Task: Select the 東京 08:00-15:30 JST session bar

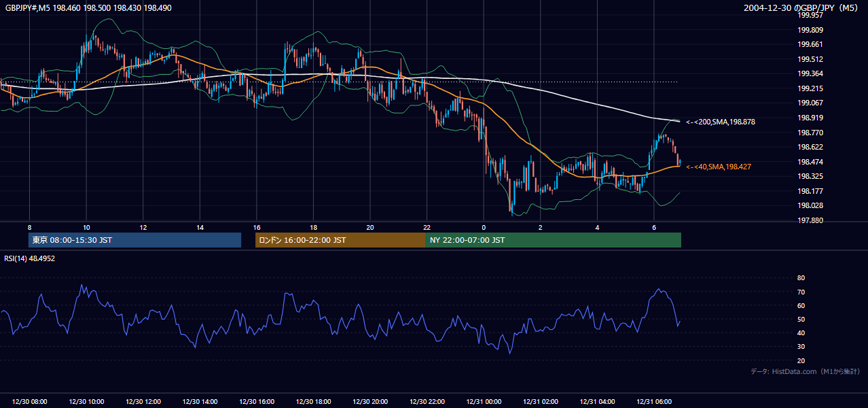Action: click(x=134, y=240)
